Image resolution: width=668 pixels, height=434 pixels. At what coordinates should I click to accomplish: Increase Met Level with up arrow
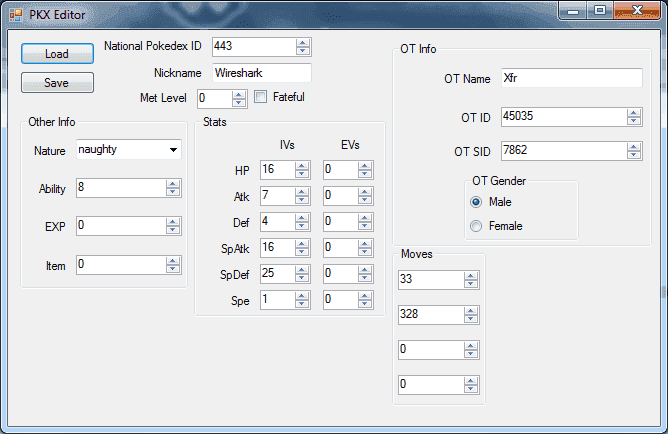tap(239, 95)
